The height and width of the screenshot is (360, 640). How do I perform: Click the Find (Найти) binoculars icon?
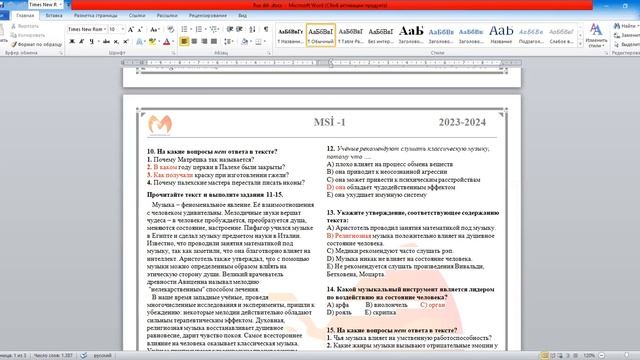(617, 26)
